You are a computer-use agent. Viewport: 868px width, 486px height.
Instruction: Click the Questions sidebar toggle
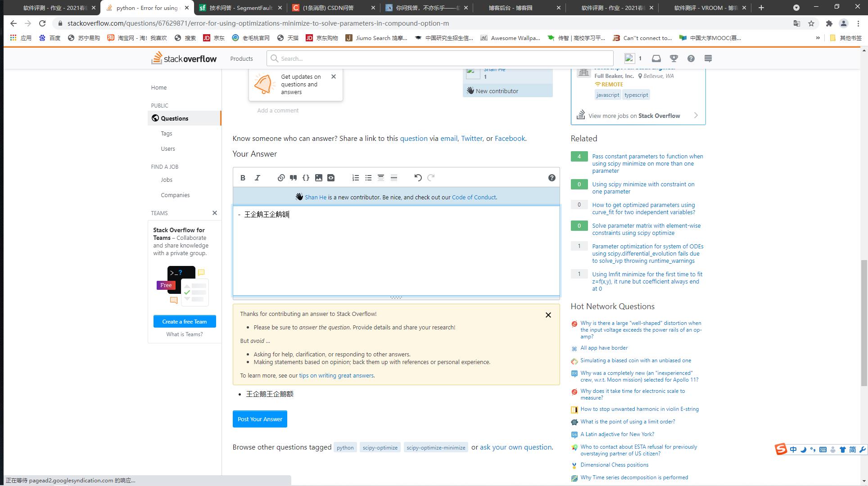pos(175,118)
